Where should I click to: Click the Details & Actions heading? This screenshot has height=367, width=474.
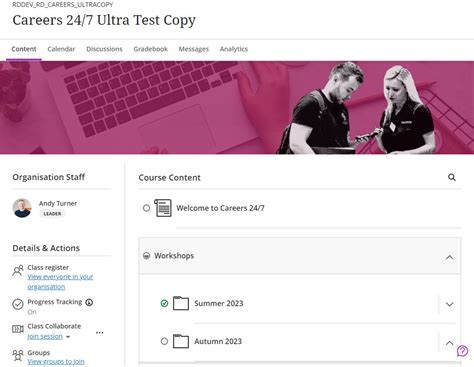[46, 248]
